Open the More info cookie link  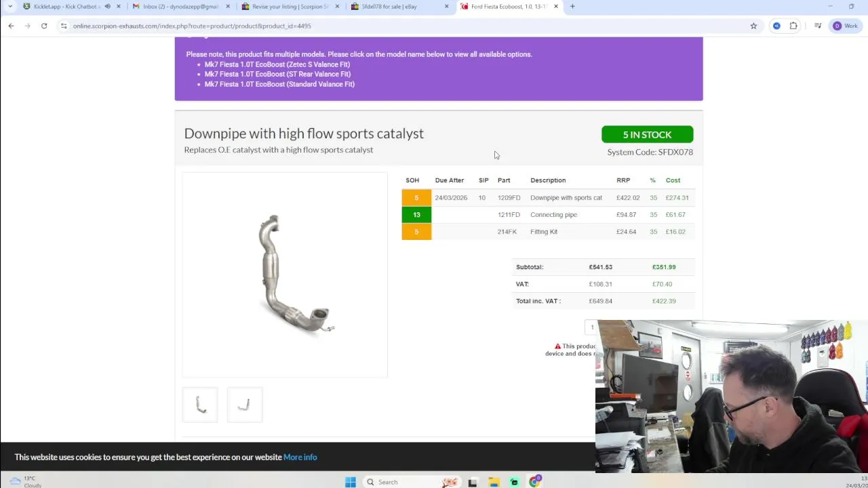pos(300,457)
